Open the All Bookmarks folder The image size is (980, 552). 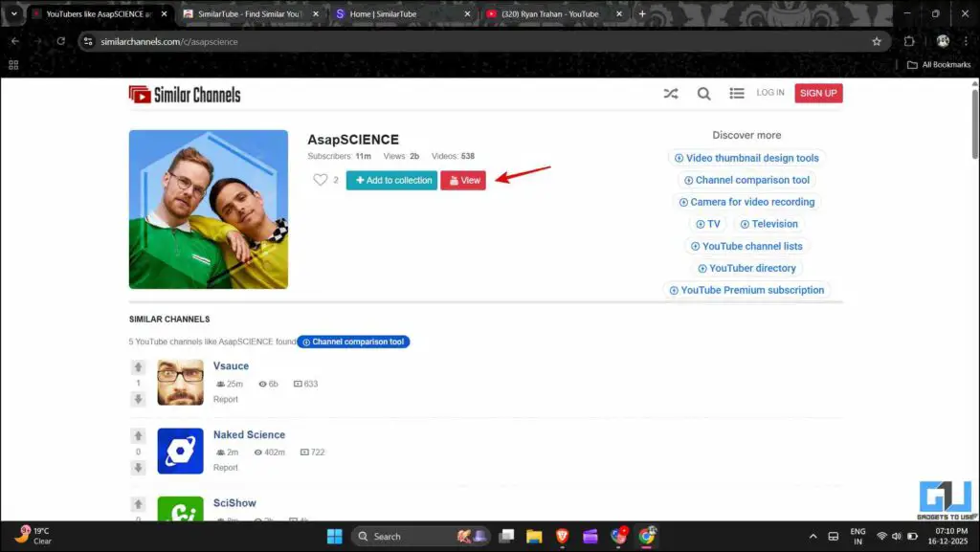(x=939, y=65)
